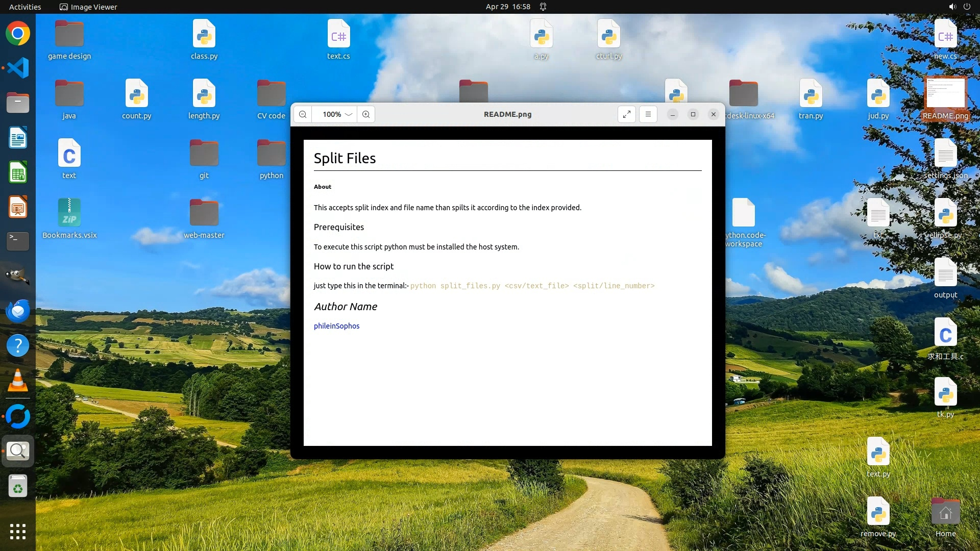
Task: Open the system volume indicator
Action: pos(952,7)
